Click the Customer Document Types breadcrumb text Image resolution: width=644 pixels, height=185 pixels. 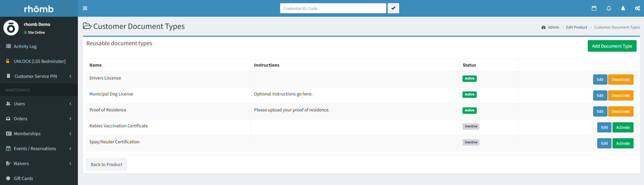(617, 27)
